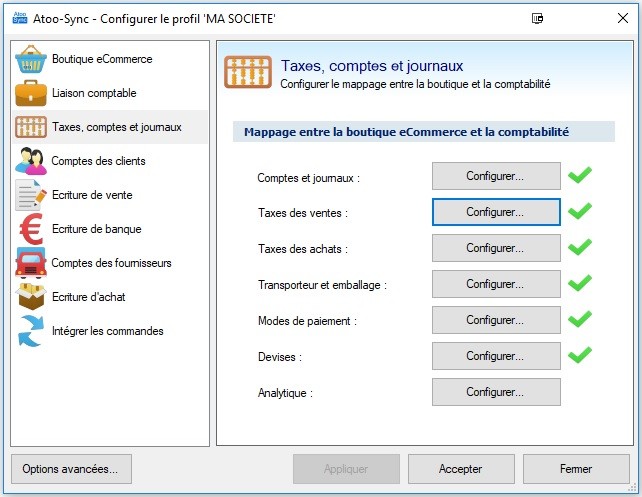Configure Comptes et journaux mapping

pyautogui.click(x=496, y=176)
